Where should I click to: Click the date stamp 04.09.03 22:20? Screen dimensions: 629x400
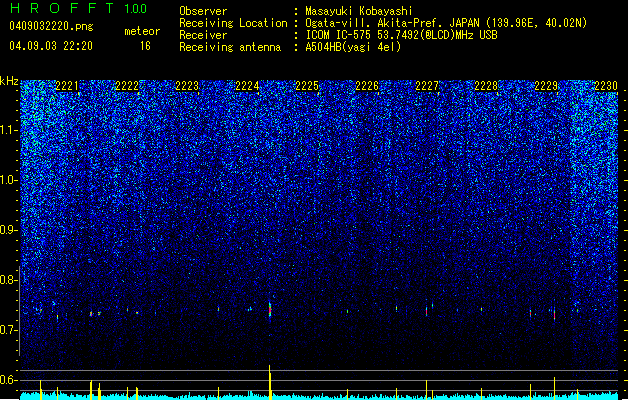[51, 46]
